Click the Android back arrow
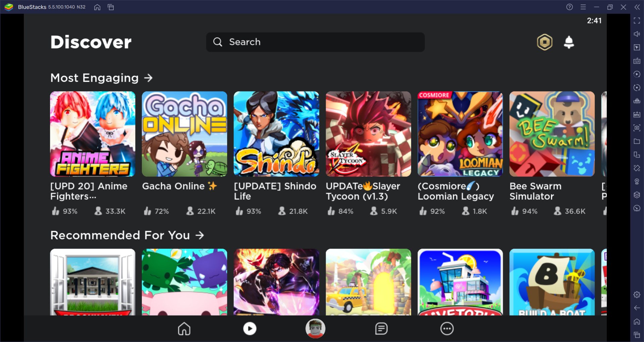 pyautogui.click(x=637, y=308)
